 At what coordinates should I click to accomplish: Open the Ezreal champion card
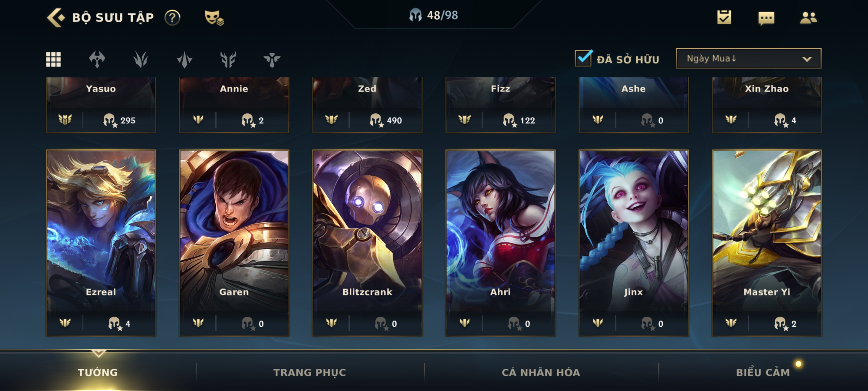click(101, 243)
